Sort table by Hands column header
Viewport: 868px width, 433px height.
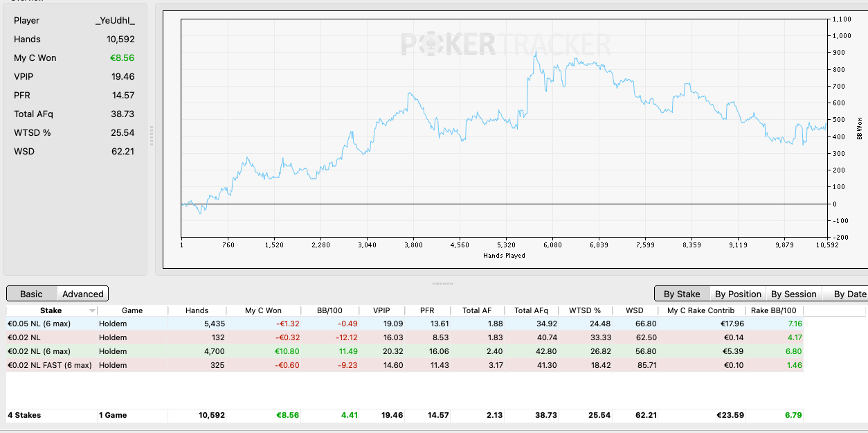197,311
